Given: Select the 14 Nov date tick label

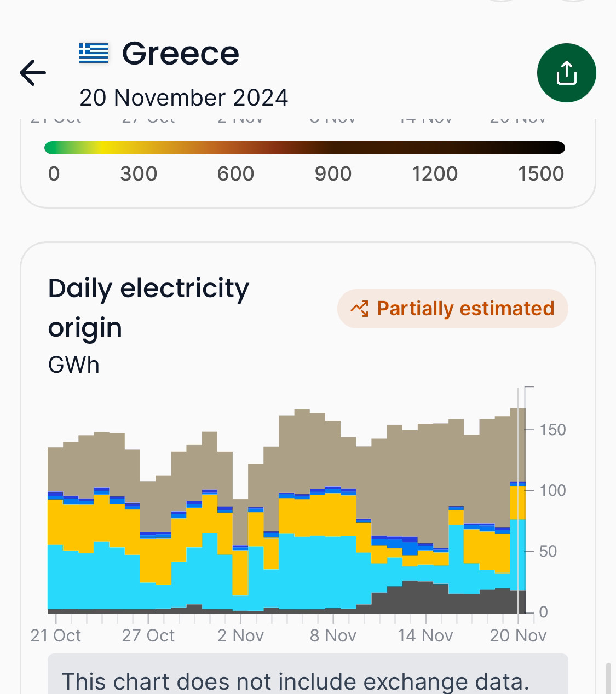Looking at the screenshot, I should click(x=425, y=635).
